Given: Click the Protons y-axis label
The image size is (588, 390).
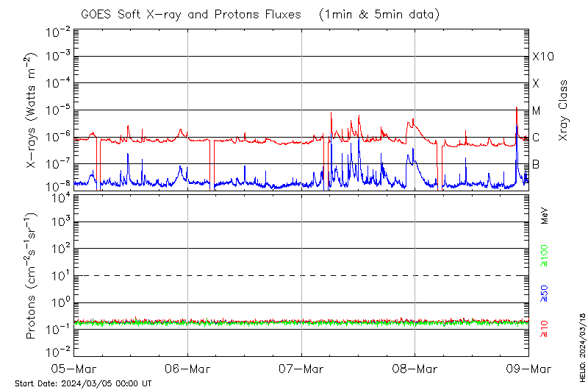Looking at the screenshot, I should point(31,276).
